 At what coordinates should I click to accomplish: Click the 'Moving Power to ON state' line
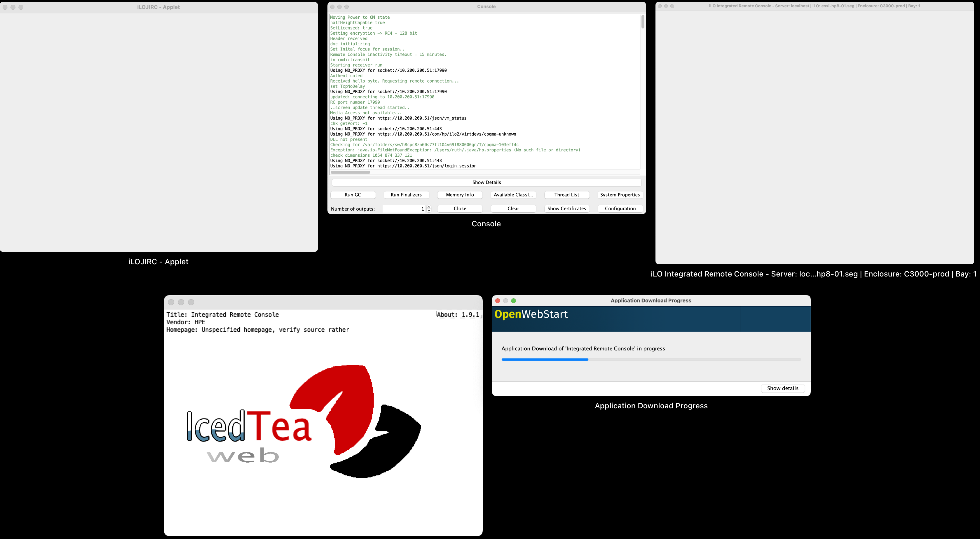click(x=360, y=17)
